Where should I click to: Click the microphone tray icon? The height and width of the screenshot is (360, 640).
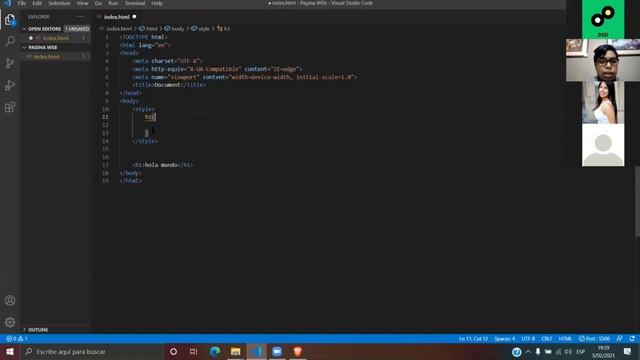click(538, 352)
